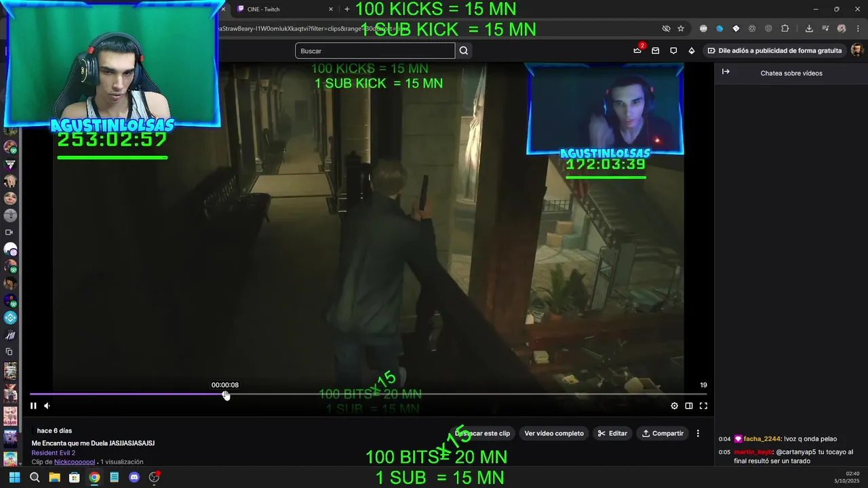The width and height of the screenshot is (868, 488).
Task: Open the Chrome three-dot menu
Action: pyautogui.click(x=858, y=28)
